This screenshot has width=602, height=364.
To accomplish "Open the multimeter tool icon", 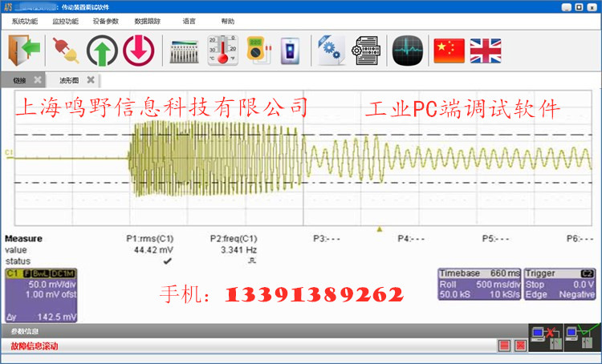I will pyautogui.click(x=254, y=51).
